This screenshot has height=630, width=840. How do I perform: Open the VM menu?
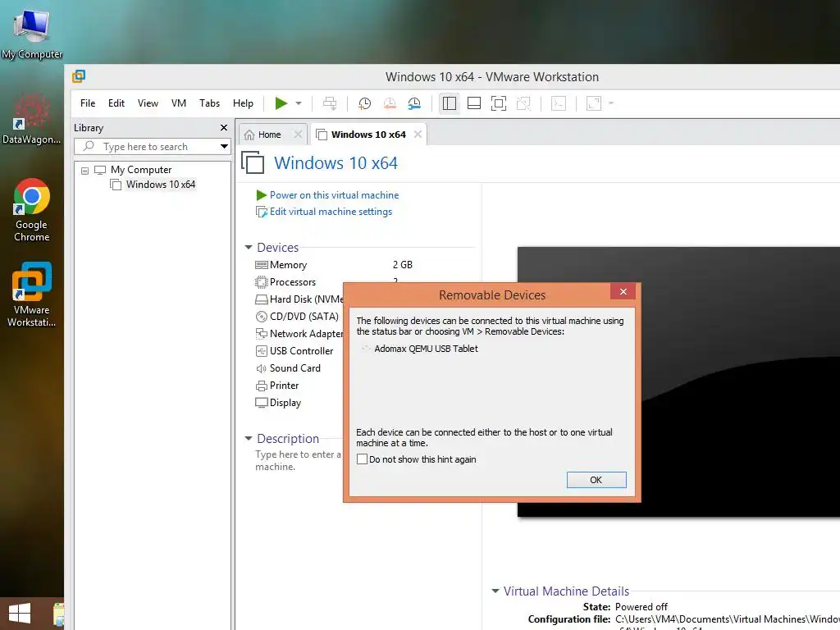[x=178, y=103]
